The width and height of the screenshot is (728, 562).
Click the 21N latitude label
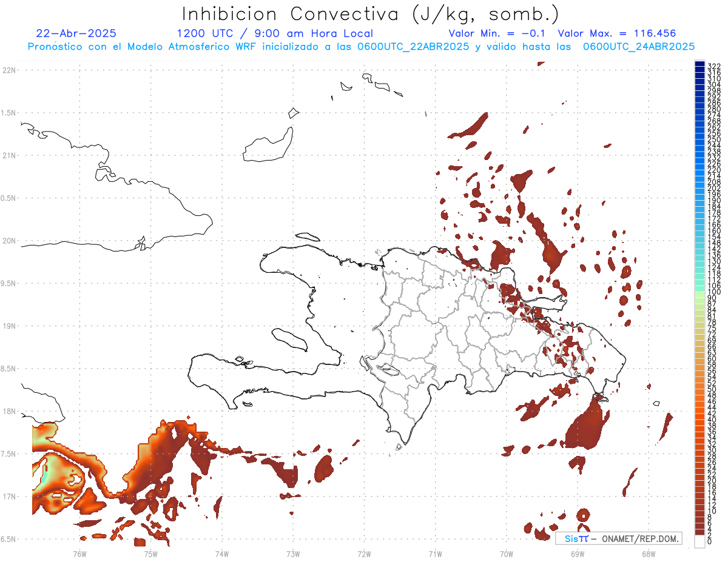pos(9,155)
